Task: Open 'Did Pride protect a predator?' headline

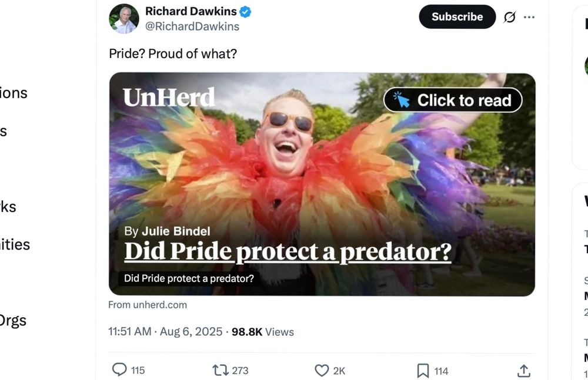Action: pyautogui.click(x=288, y=251)
